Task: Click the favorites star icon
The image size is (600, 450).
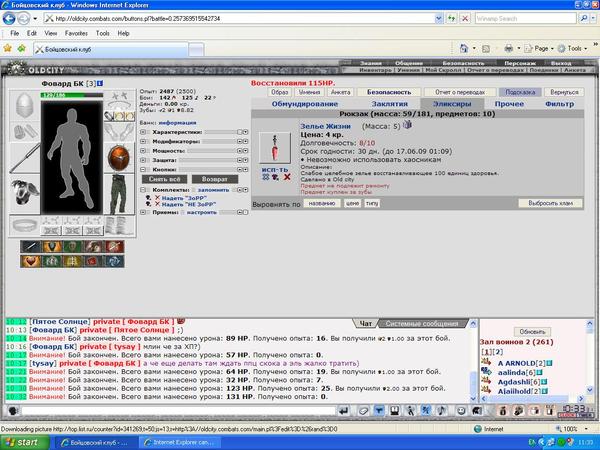Action: (x=7, y=48)
